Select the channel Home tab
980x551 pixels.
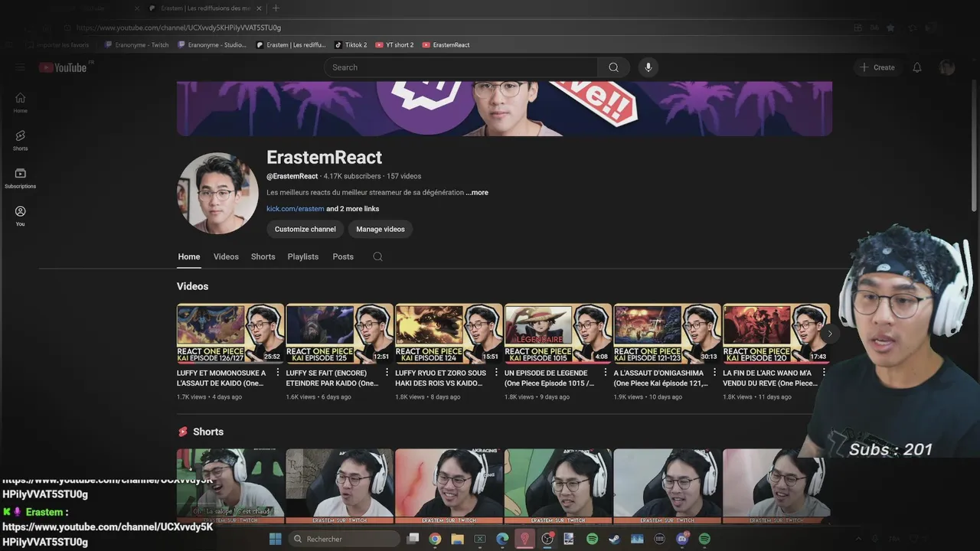[x=189, y=256]
